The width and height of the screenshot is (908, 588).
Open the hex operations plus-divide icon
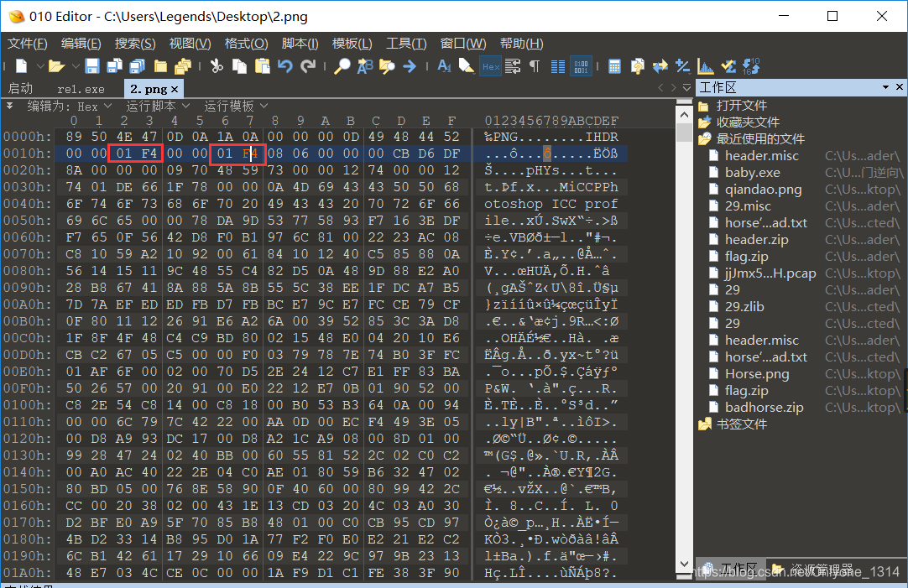pyautogui.click(x=683, y=66)
